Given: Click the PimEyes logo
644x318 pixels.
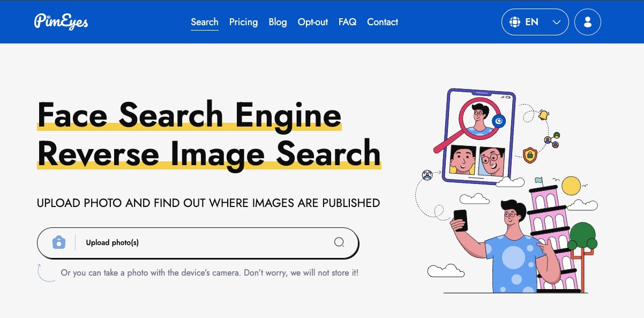Looking at the screenshot, I should (61, 21).
